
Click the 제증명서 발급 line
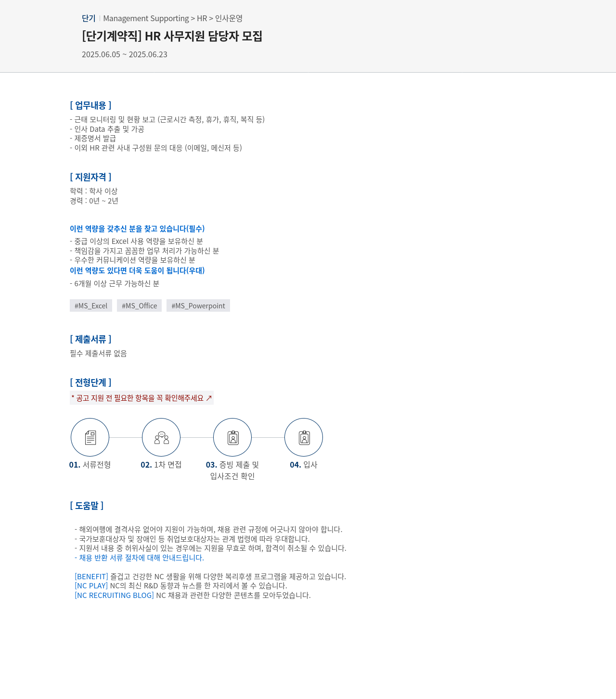[x=93, y=138]
